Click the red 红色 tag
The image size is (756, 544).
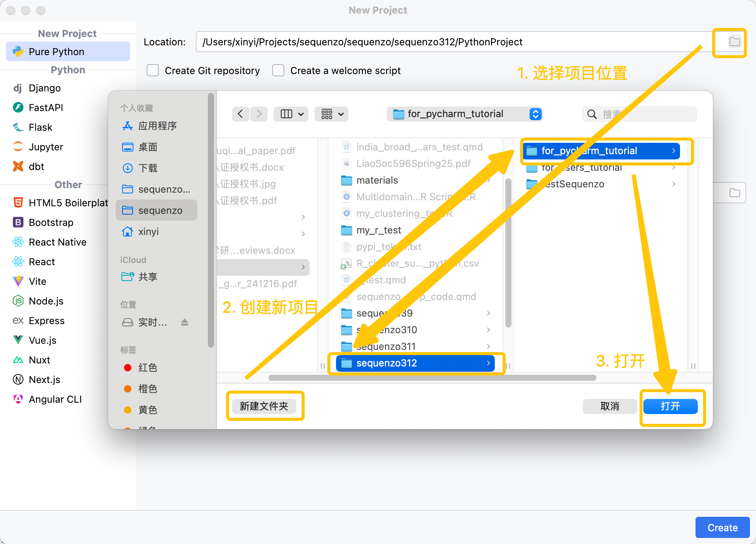147,368
